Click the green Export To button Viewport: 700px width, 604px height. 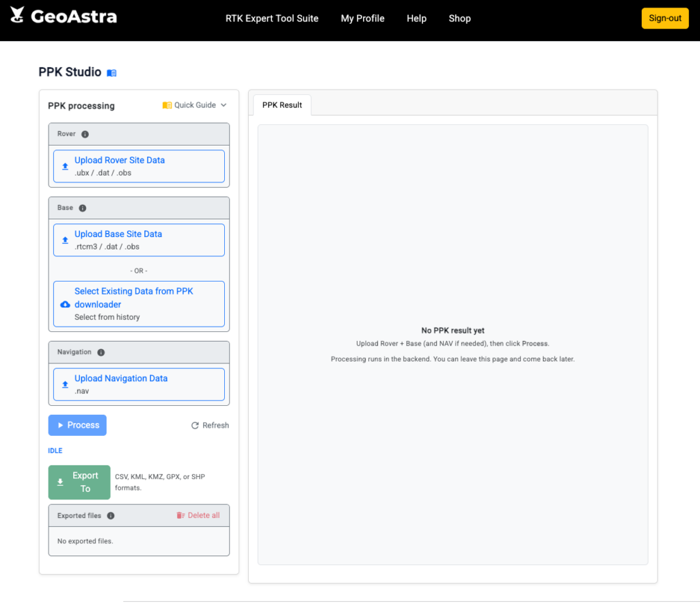[79, 482]
